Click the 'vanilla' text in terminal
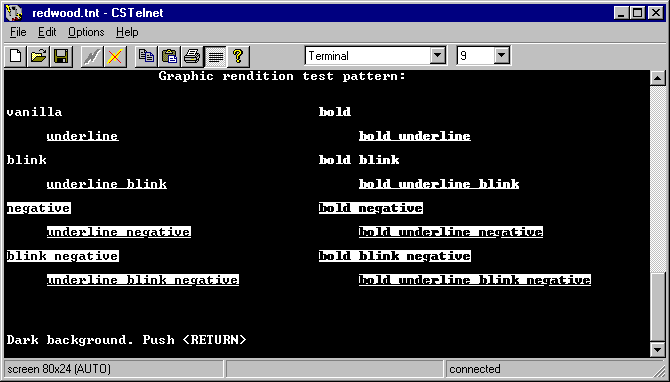 click(x=34, y=112)
